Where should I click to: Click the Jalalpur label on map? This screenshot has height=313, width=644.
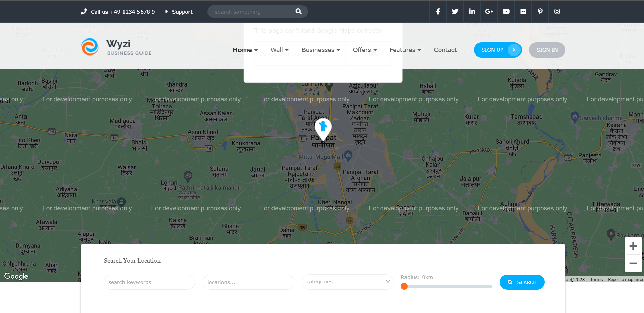click(x=470, y=182)
